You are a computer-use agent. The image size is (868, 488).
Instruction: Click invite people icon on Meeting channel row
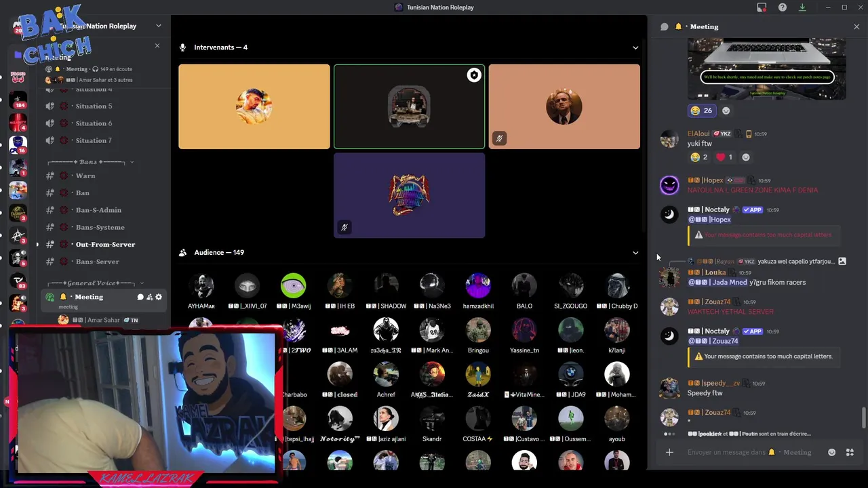click(149, 297)
